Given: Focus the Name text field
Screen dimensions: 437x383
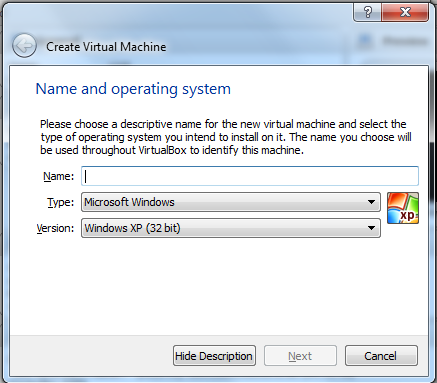Looking at the screenshot, I should point(250,176).
